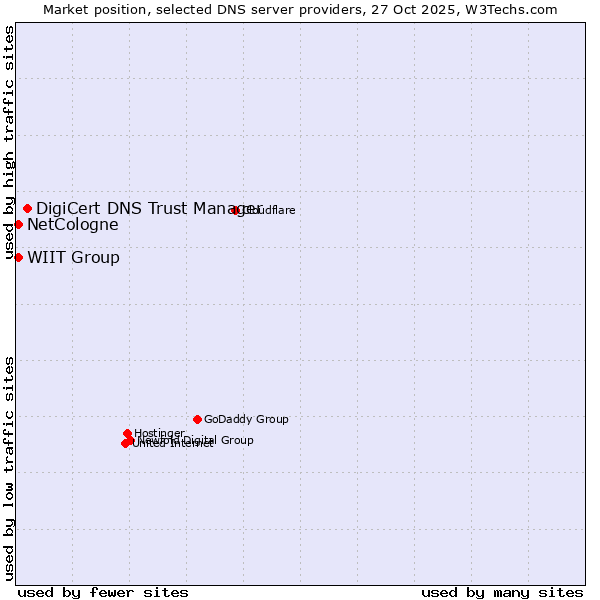Click the United Internet red marker
The width and height of the screenshot is (600, 600).
click(125, 443)
